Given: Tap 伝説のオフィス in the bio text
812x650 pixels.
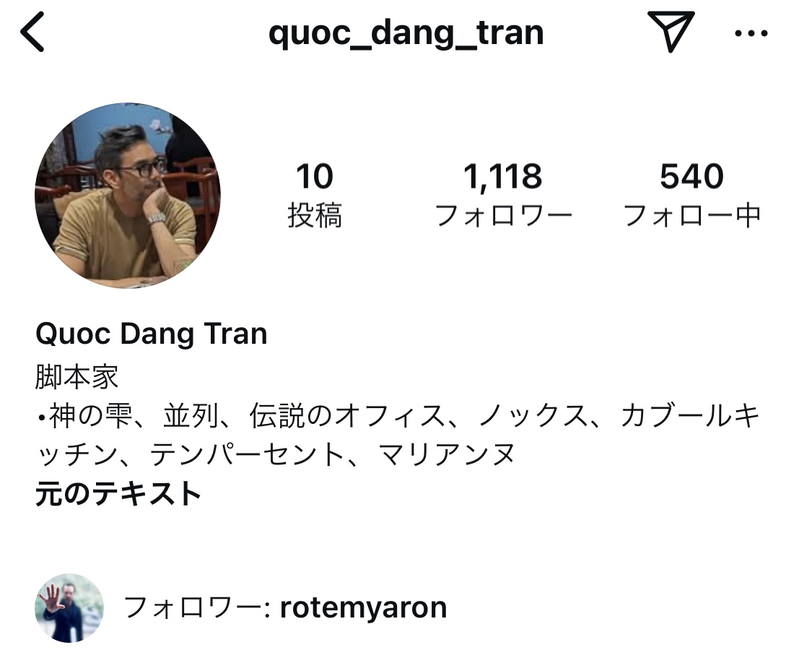Looking at the screenshot, I should tap(347, 416).
